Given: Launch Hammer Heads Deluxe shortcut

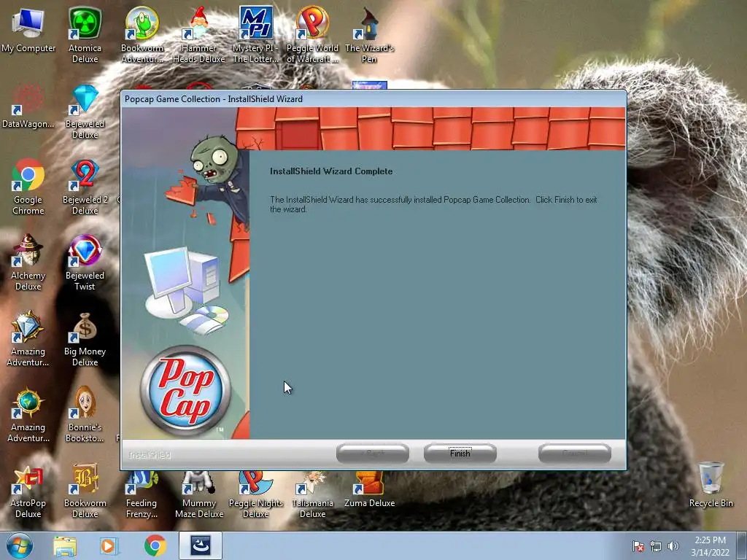Looking at the screenshot, I should pyautogui.click(x=198, y=35).
